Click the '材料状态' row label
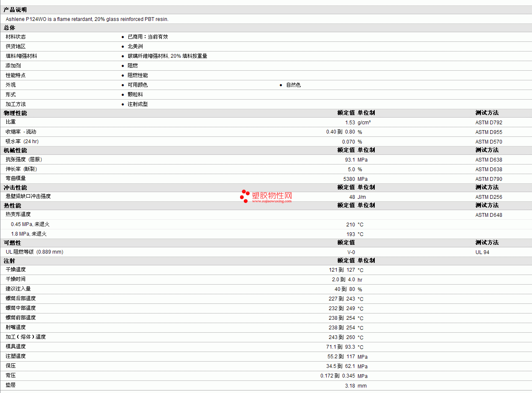Screen dimensions: 532x393 pos(15,37)
